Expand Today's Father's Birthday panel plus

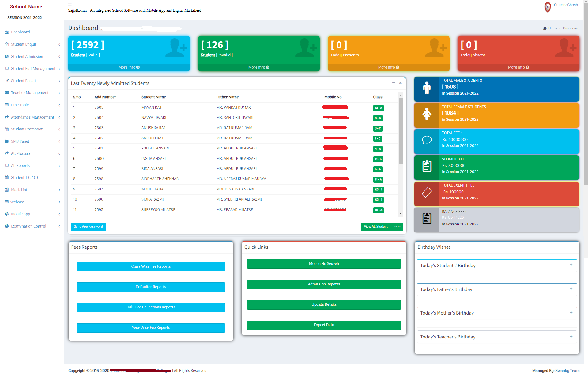click(x=571, y=289)
